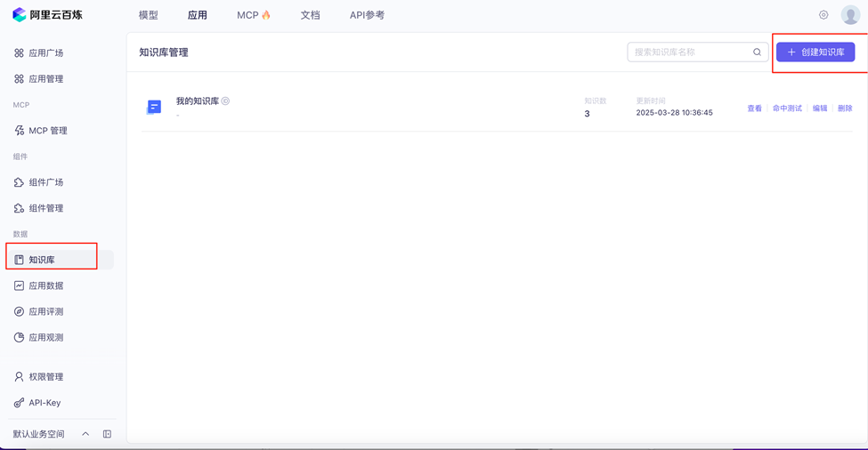Screen dimensions: 868x450
Task: Click 删除 for 我的知识库
Action: click(845, 108)
